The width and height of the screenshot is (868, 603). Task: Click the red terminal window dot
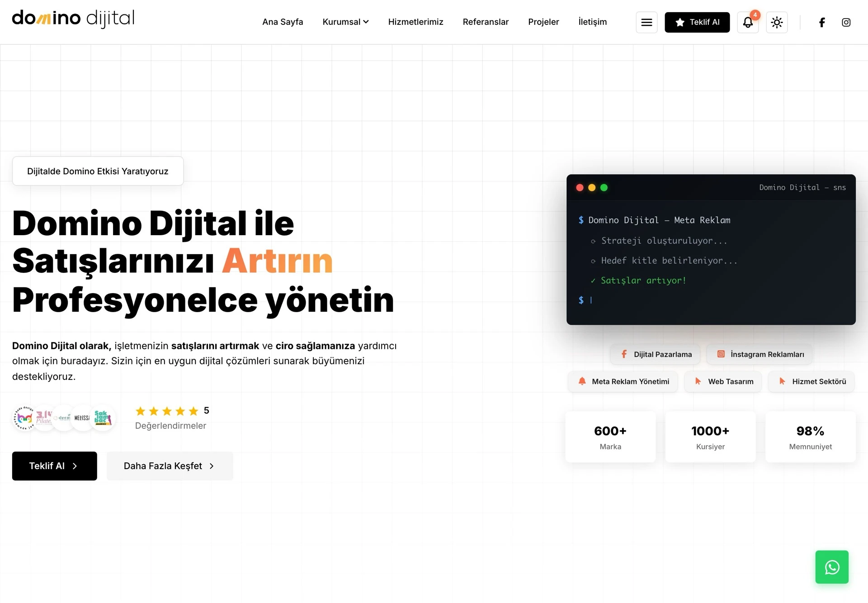click(580, 187)
